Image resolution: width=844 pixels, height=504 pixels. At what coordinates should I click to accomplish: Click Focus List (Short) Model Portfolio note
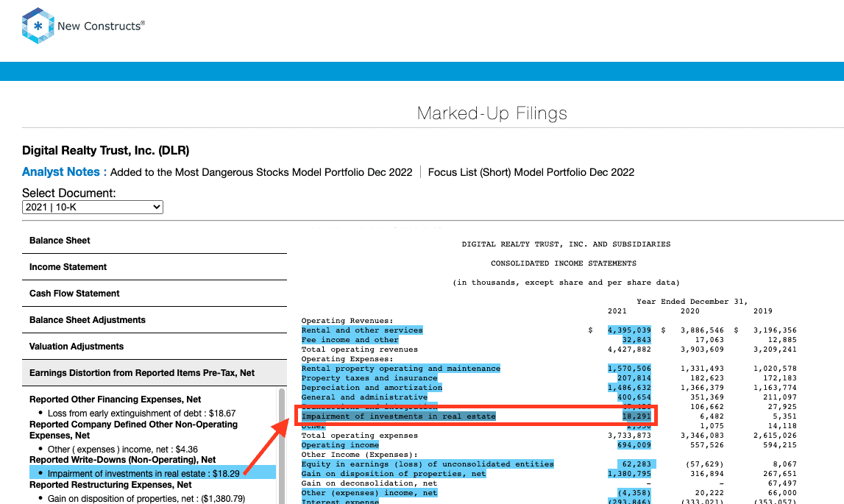tap(531, 172)
